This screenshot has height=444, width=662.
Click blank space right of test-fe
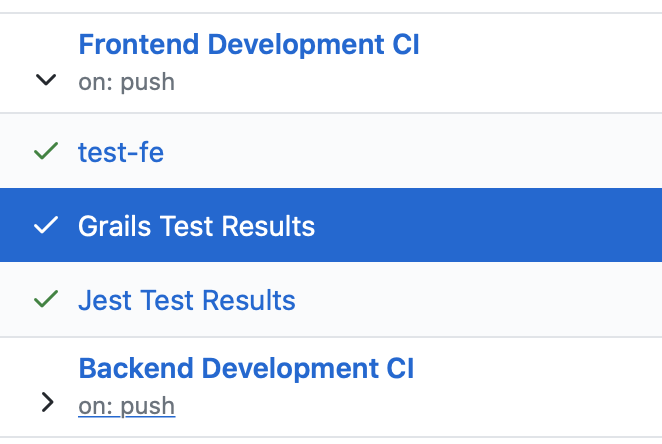(x=420, y=152)
